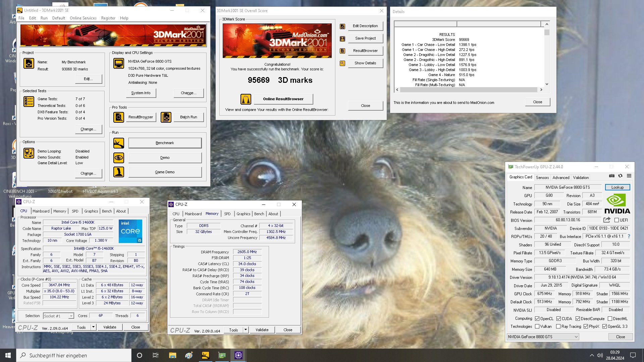
Task: Click the Edit Description icon in score window
Action: pos(342,26)
